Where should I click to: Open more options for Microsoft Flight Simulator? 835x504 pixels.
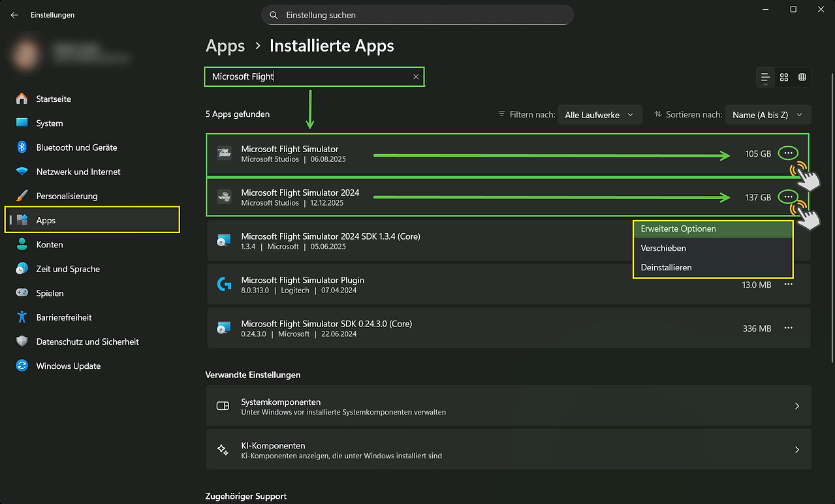tap(789, 153)
